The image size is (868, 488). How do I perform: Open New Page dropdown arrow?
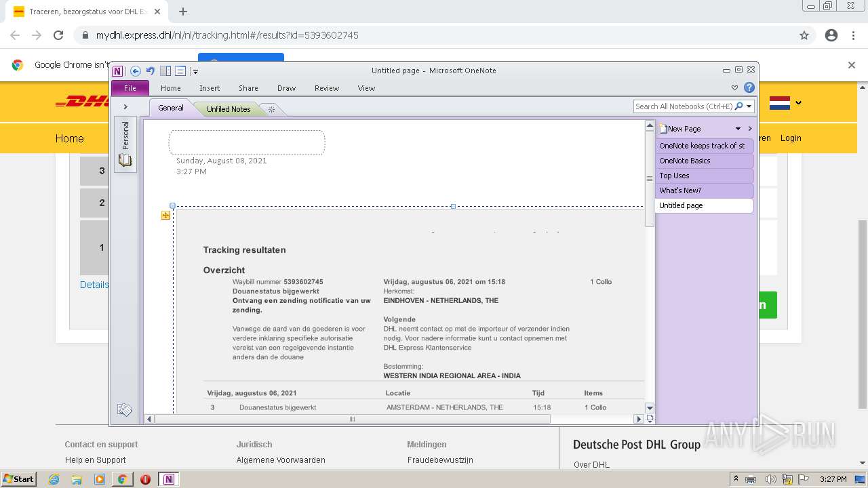click(x=738, y=129)
